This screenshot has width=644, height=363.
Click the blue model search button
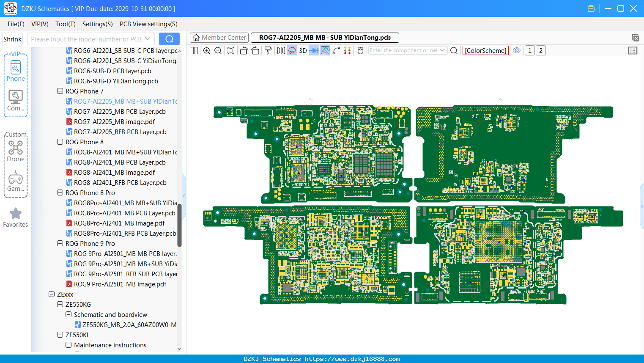169,39
